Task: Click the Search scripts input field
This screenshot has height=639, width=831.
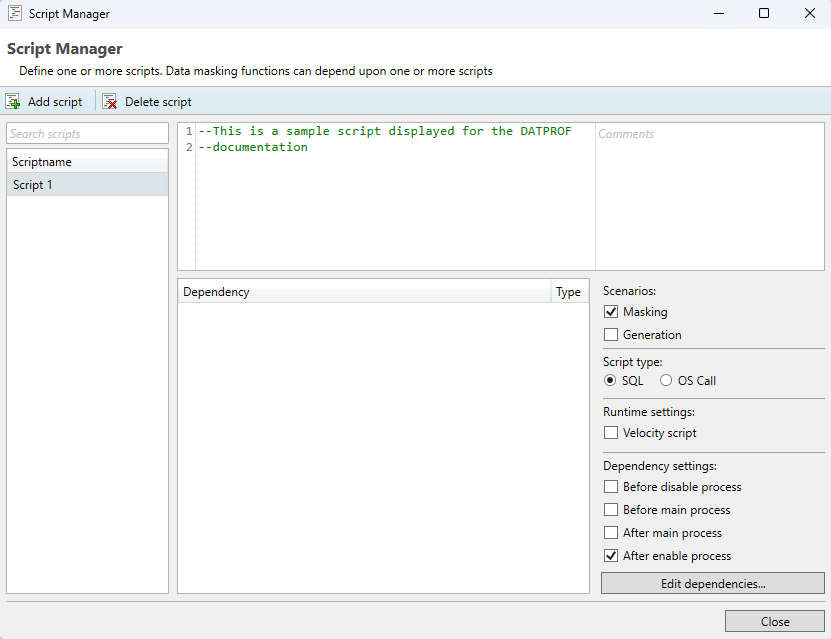Action: (x=88, y=134)
